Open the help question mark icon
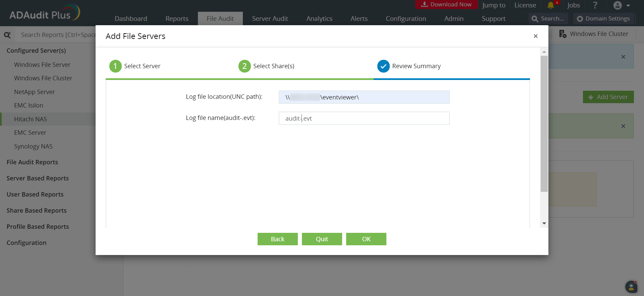644x296 pixels. 595,5
